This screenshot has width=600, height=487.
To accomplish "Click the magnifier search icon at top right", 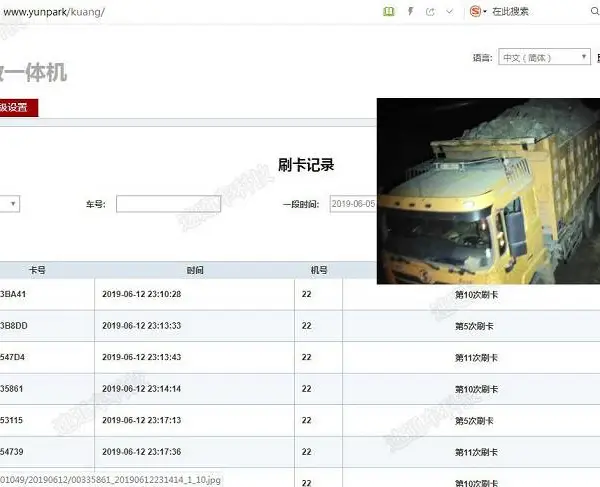I will coord(595,11).
